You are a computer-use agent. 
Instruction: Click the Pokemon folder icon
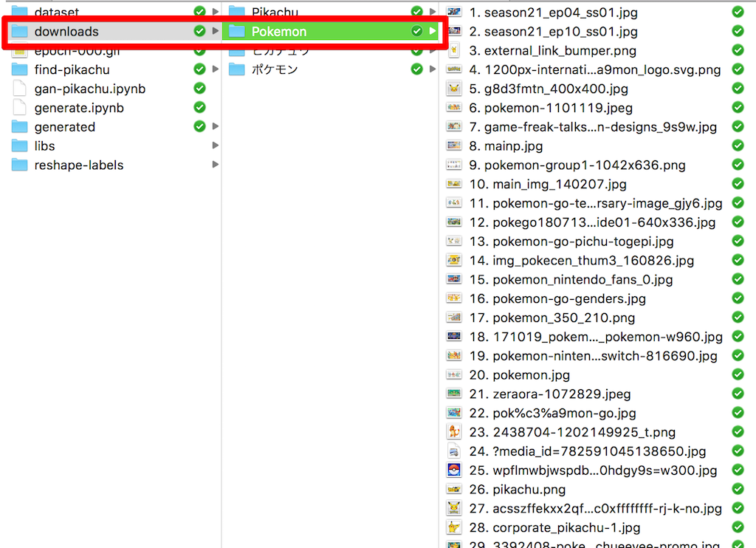click(x=237, y=31)
